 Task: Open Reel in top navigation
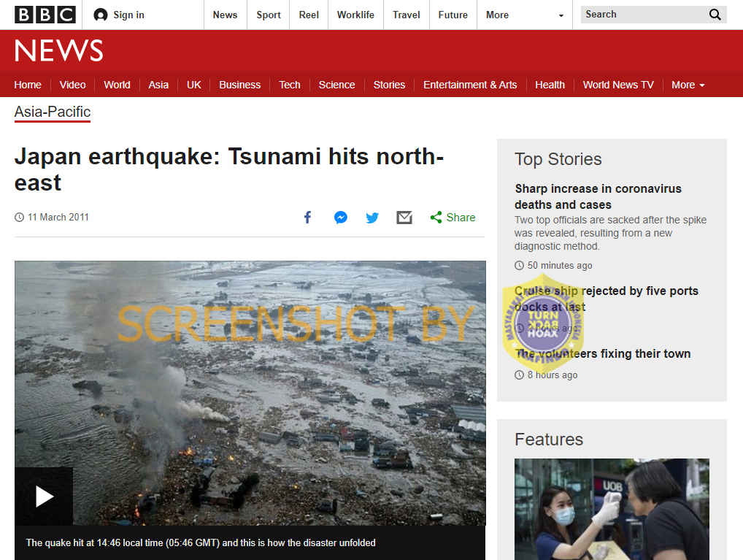coord(309,15)
